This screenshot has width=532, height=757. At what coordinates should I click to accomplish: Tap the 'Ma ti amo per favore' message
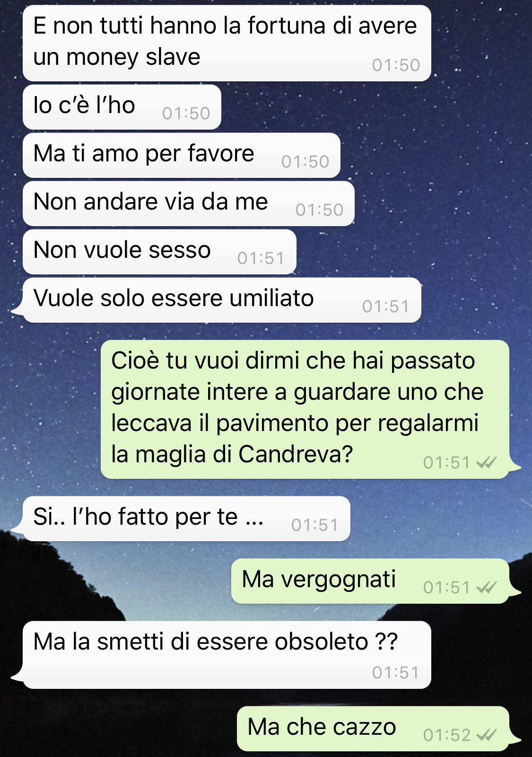pos(182,155)
